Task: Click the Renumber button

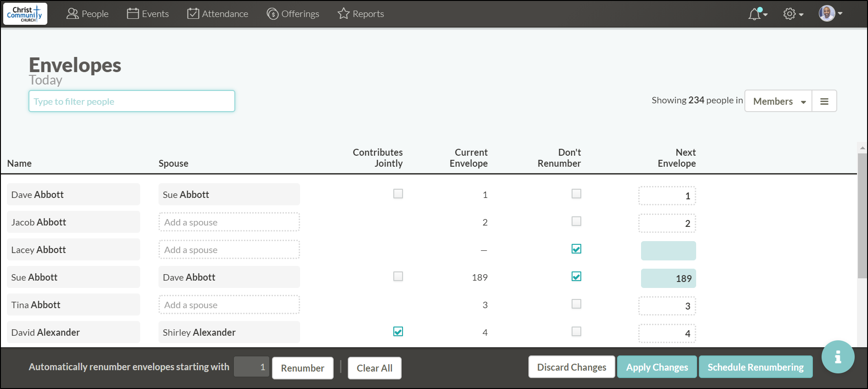Action: point(303,368)
